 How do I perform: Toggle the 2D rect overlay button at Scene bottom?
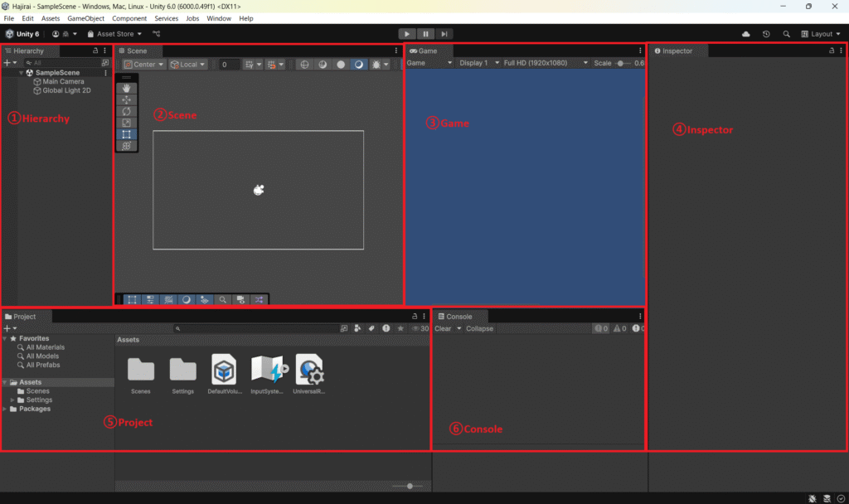(x=132, y=299)
